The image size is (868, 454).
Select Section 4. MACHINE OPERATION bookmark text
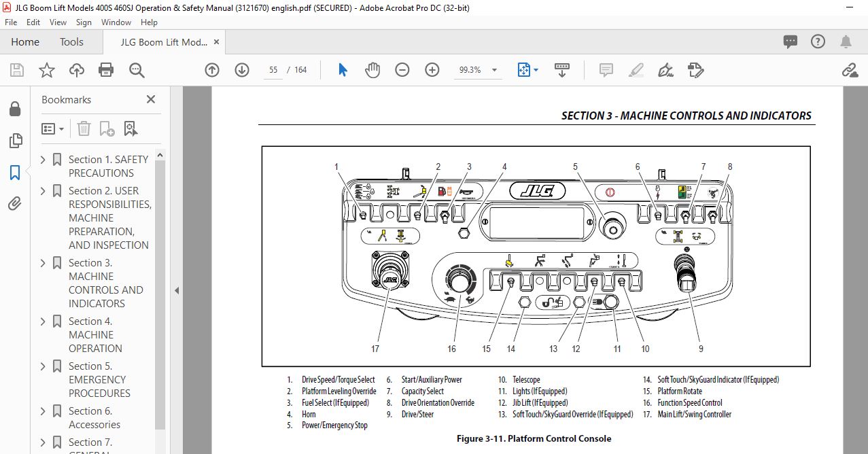pyautogui.click(x=95, y=334)
